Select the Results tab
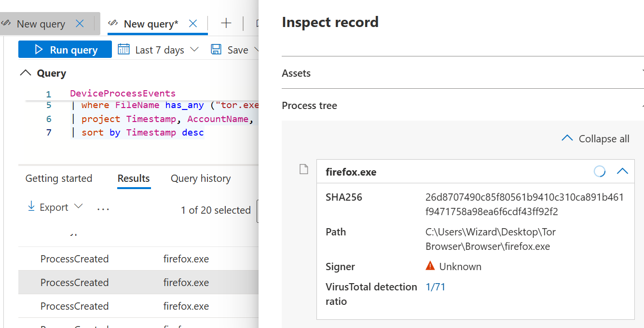The image size is (644, 328). tap(134, 178)
